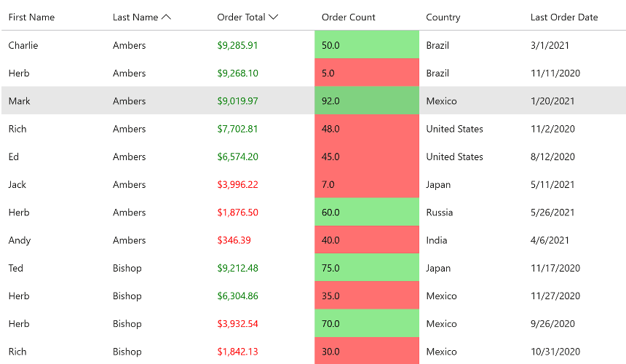Click the Russia country cell
Screen dimensions: 626x364
coord(440,213)
